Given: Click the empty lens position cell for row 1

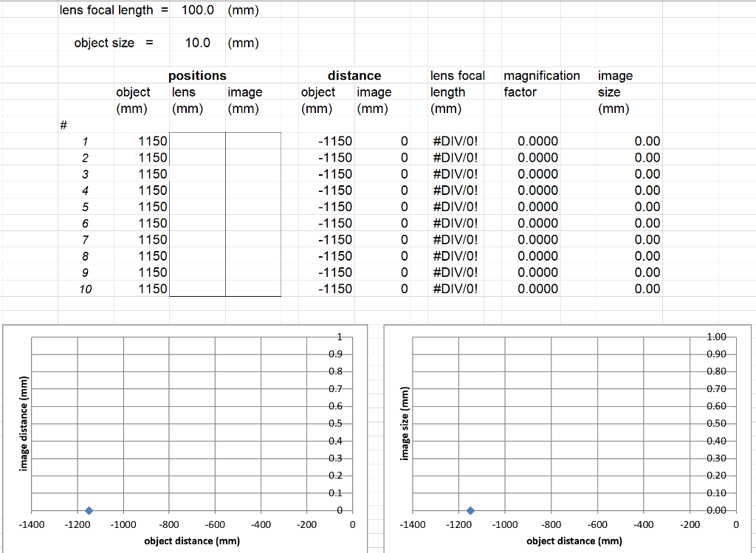Looking at the screenshot, I should [x=198, y=141].
